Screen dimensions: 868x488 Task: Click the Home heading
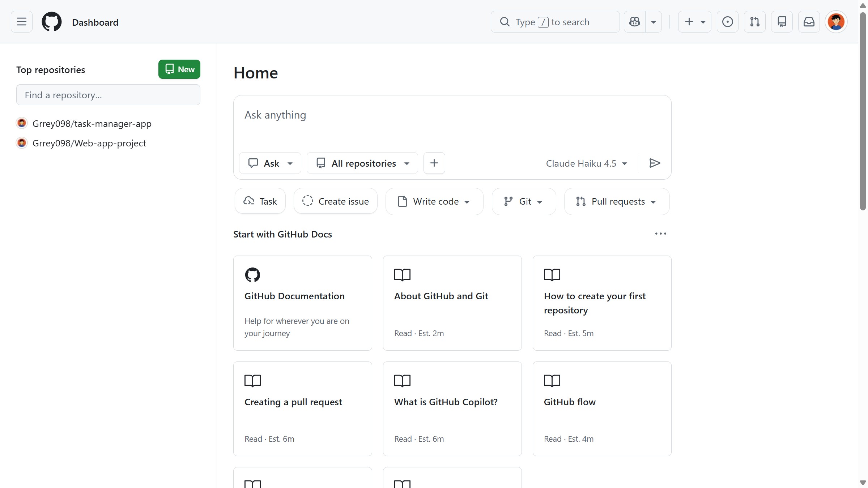pos(256,73)
